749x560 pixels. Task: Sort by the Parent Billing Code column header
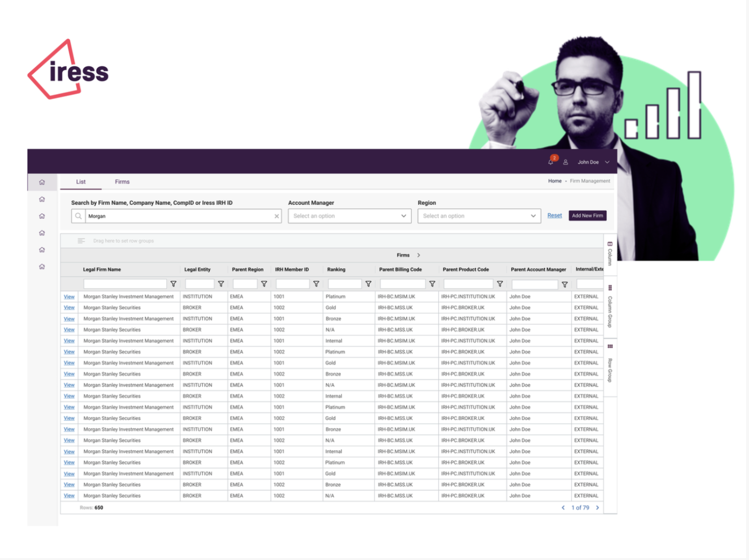[x=400, y=269]
